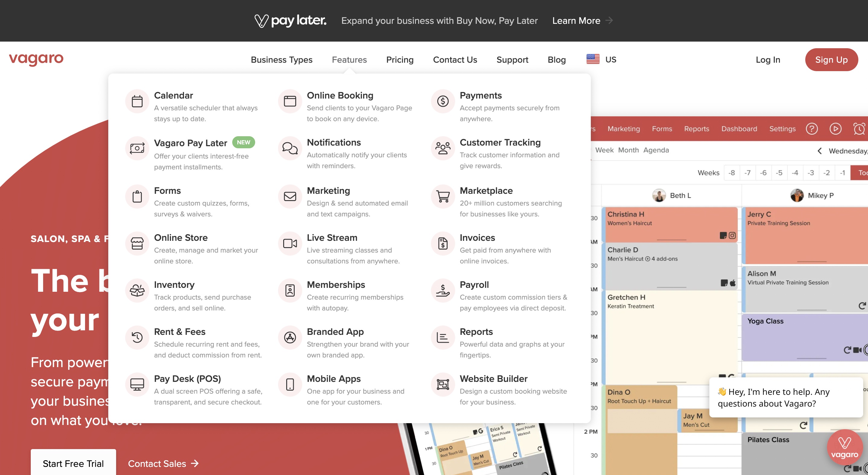Expand the Business Types menu
Screen dimensions: 868x475
tap(281, 60)
